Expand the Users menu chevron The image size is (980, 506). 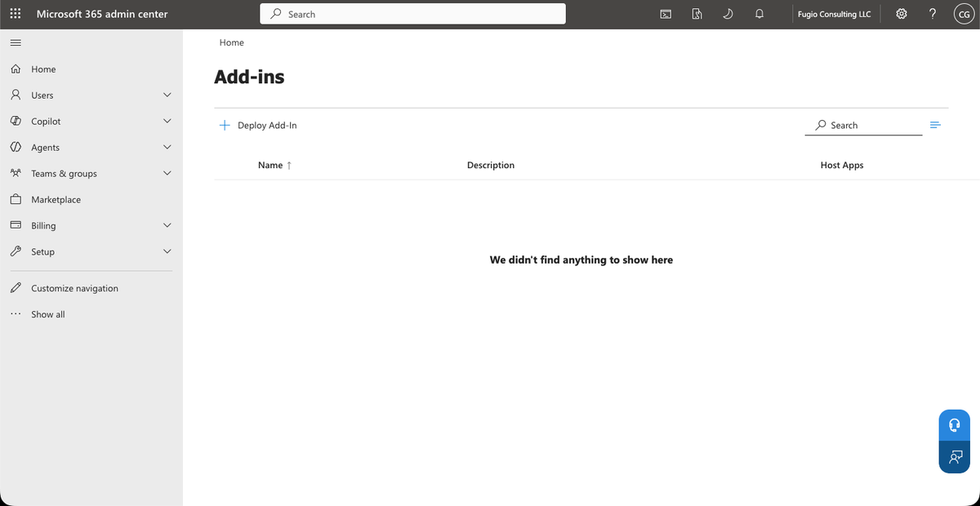(x=167, y=95)
